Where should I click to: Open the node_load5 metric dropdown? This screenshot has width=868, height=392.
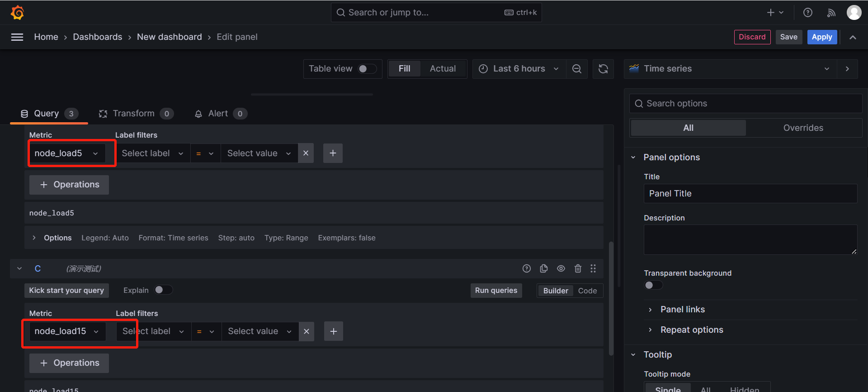tap(67, 153)
